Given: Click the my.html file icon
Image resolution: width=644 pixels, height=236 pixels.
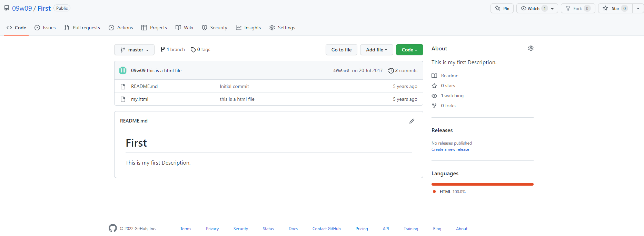Looking at the screenshot, I should coord(123,99).
